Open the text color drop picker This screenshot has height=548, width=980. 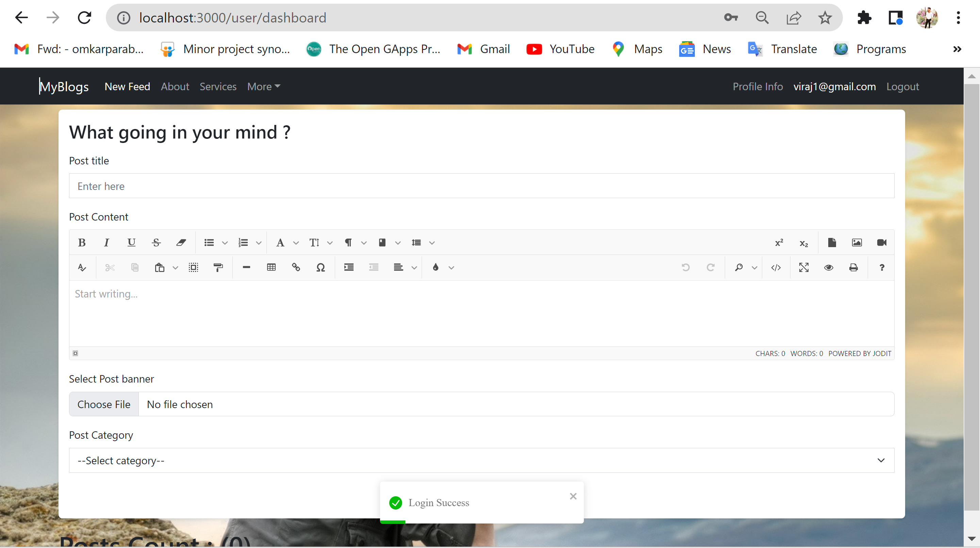click(x=436, y=267)
